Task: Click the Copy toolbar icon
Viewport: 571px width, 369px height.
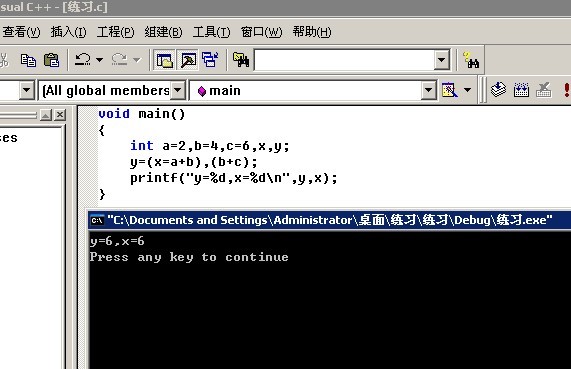Action: [28, 60]
